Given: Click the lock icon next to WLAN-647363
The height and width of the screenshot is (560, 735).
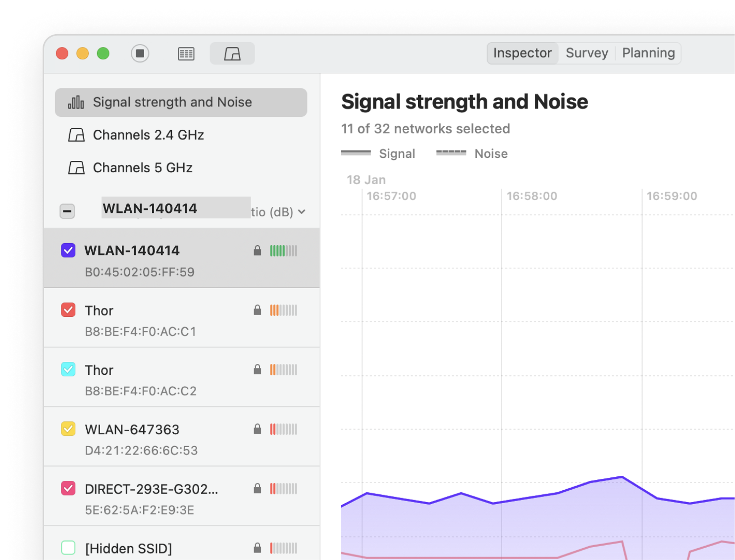Looking at the screenshot, I should tap(257, 429).
